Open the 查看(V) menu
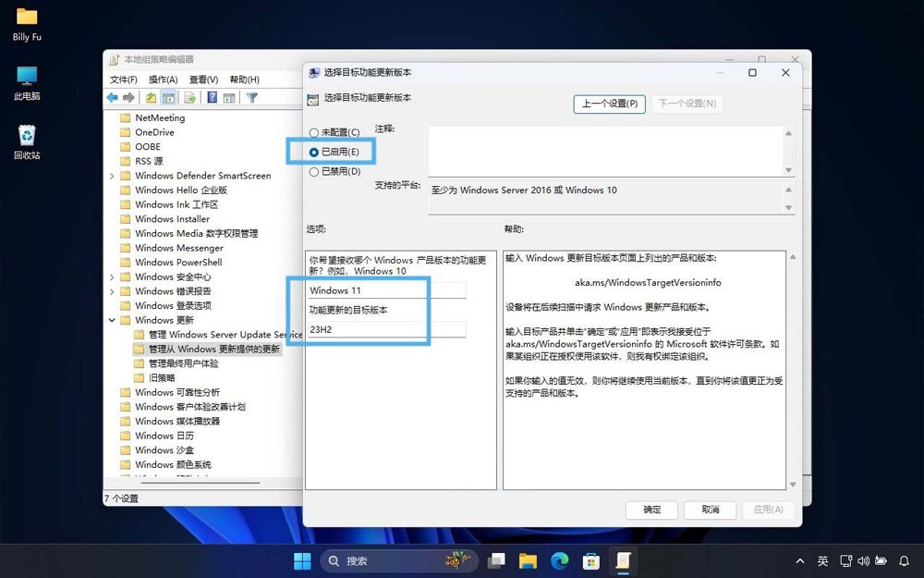The width and height of the screenshot is (924, 578). coord(203,80)
